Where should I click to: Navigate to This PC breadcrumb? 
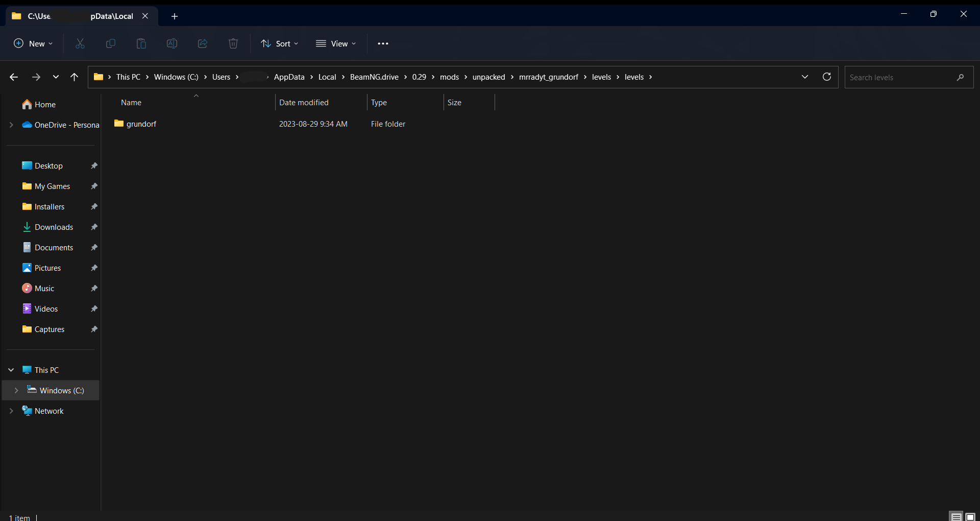click(x=128, y=77)
